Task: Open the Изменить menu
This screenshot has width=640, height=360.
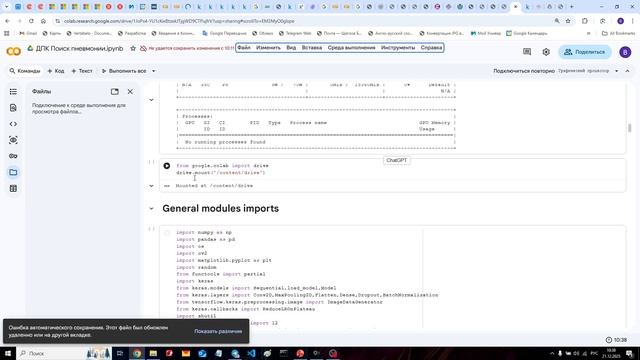Action: click(x=268, y=48)
